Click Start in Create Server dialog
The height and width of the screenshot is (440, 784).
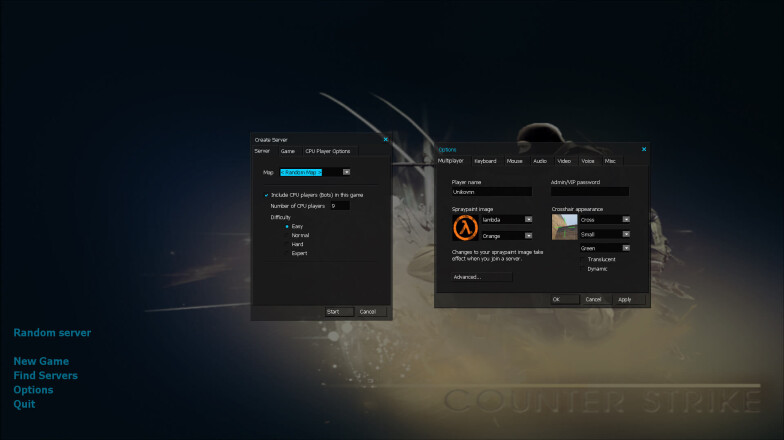(x=340, y=312)
